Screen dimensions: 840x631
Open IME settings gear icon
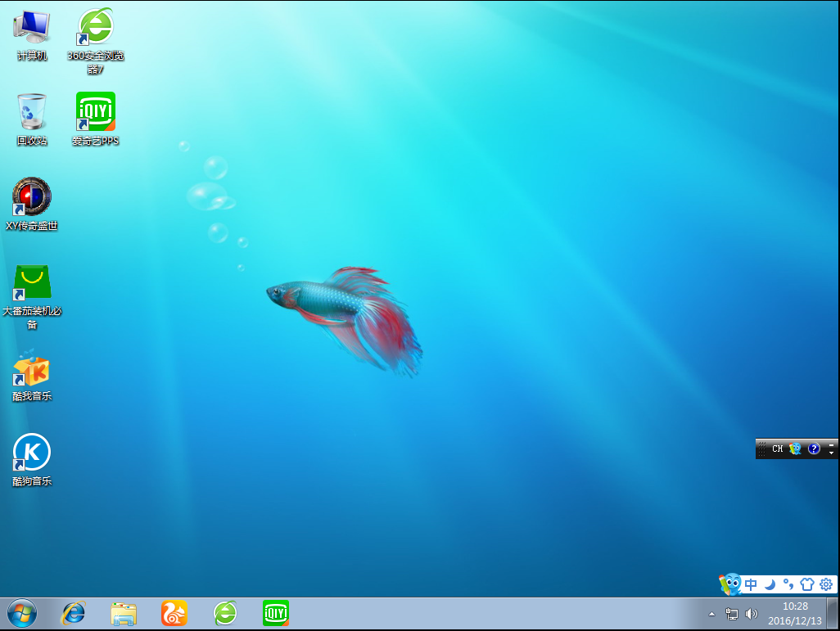(826, 584)
